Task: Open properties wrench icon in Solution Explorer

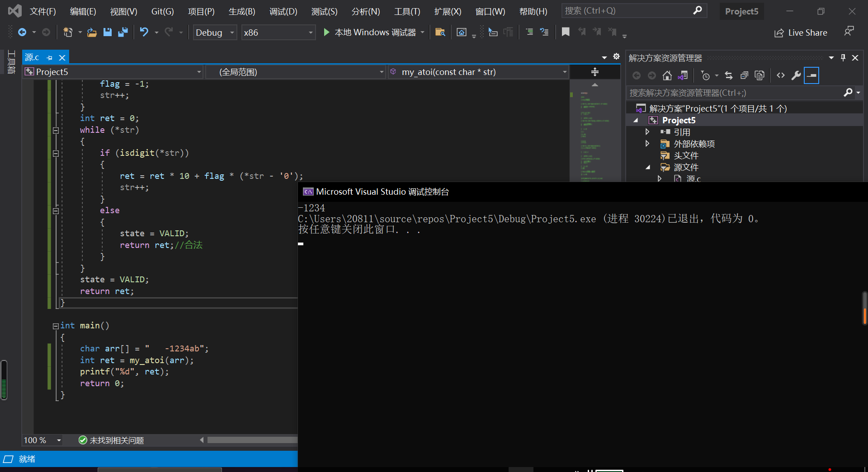Action: click(x=796, y=75)
